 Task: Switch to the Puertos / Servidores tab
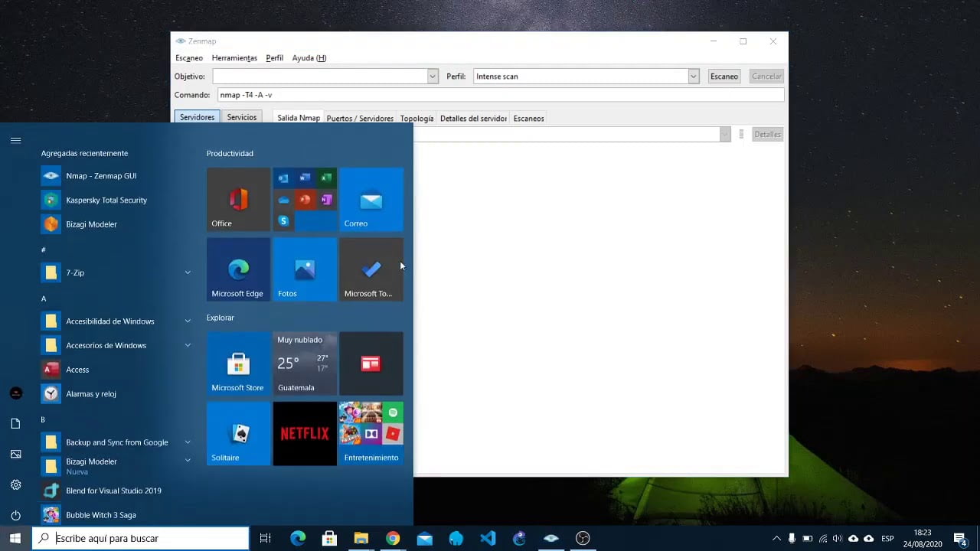(360, 119)
